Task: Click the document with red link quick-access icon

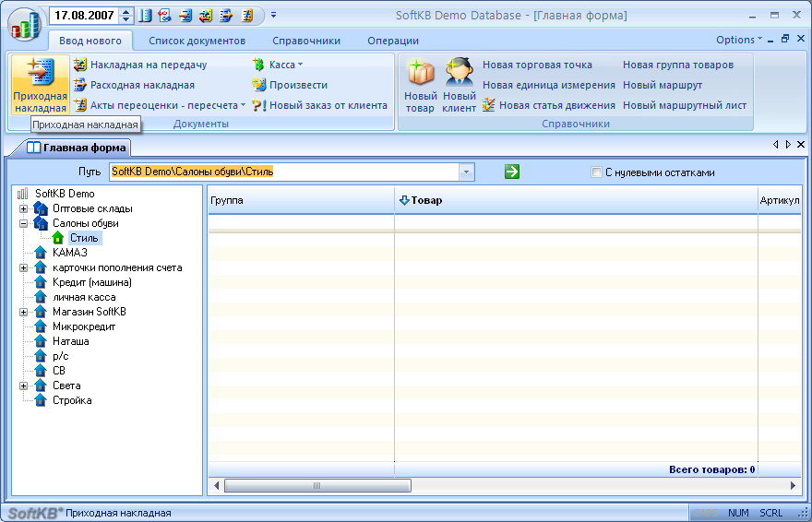Action: (165, 16)
